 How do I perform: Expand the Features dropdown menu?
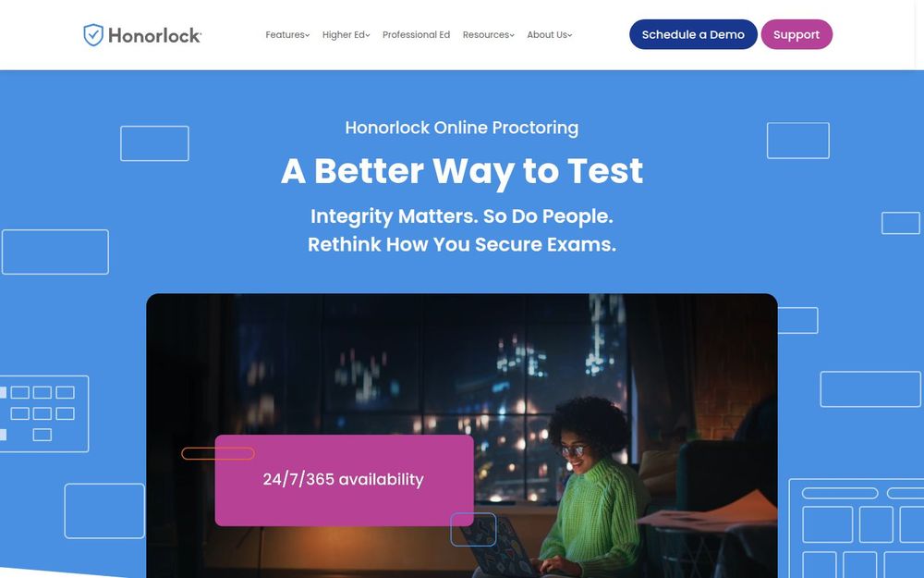pos(287,35)
